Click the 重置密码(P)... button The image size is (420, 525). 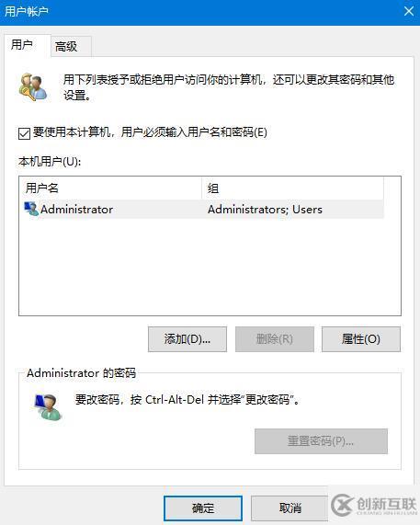pos(321,441)
